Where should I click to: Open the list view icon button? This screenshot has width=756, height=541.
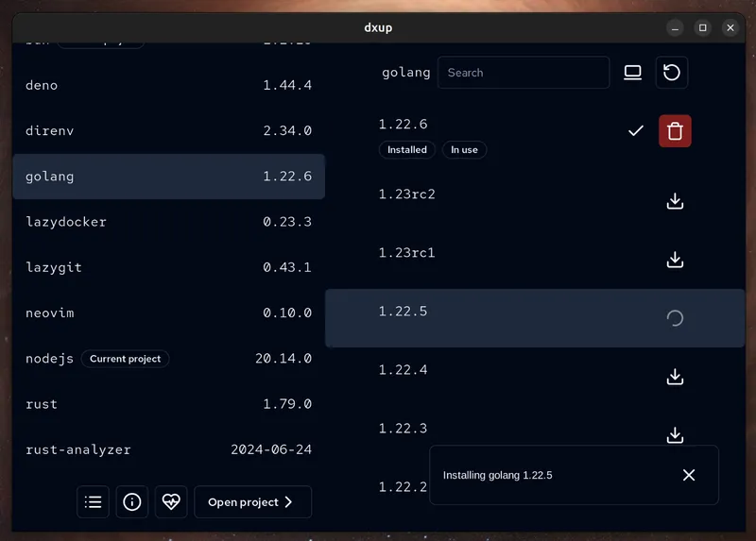(x=93, y=502)
